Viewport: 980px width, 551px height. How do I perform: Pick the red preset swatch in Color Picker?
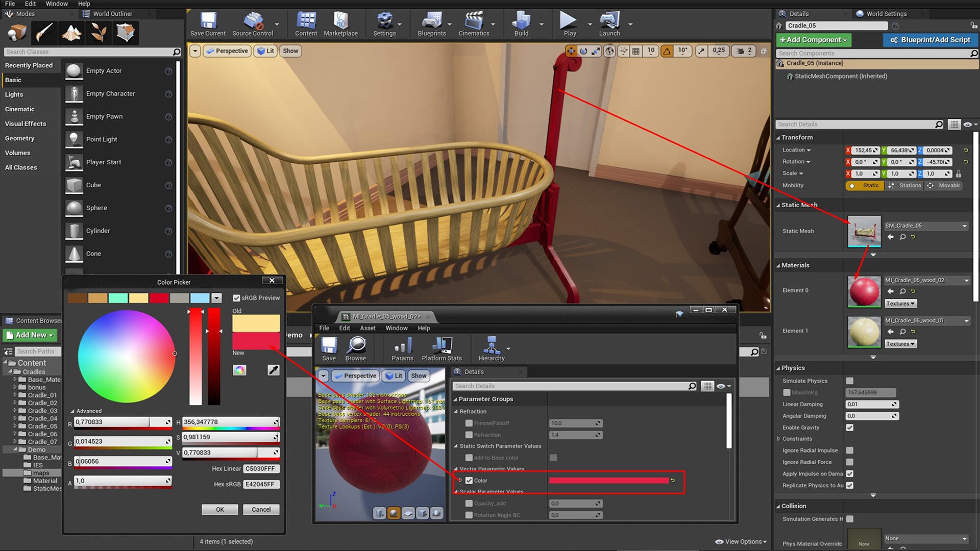[x=159, y=297]
